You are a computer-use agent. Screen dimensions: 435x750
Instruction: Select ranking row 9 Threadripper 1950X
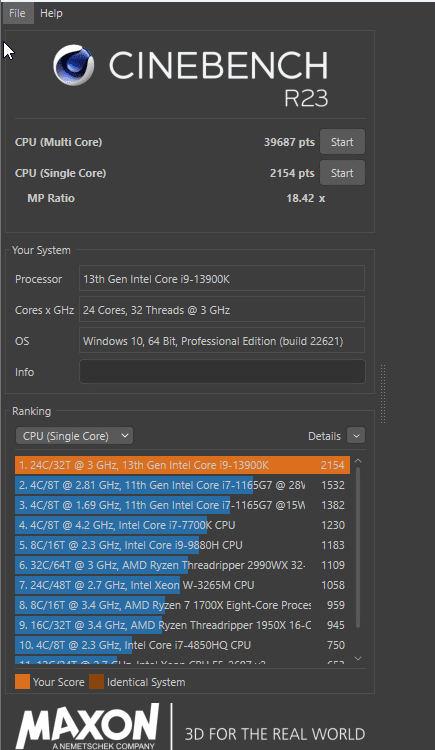182,625
